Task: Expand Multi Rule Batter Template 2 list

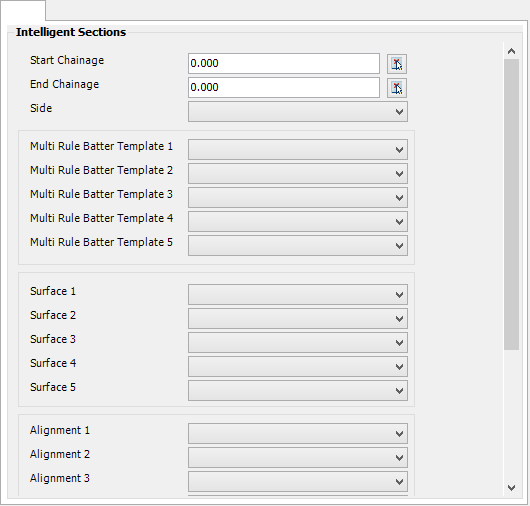Action: point(298,173)
